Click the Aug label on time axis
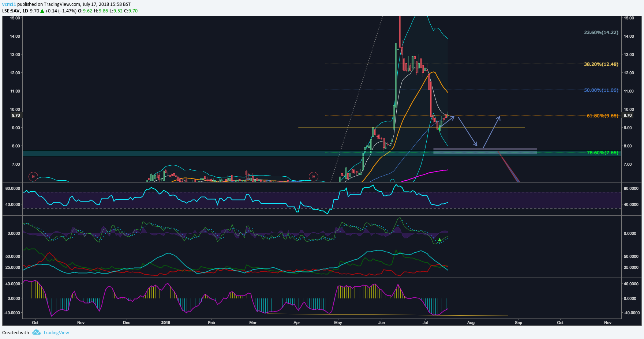This screenshot has height=339, width=644. (x=471, y=323)
